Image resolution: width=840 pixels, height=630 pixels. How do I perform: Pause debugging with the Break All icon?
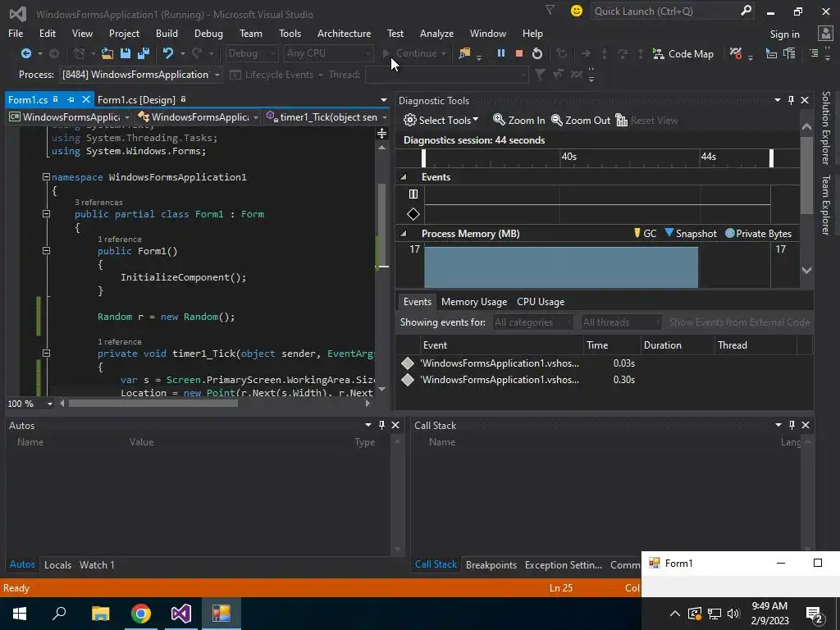(501, 53)
